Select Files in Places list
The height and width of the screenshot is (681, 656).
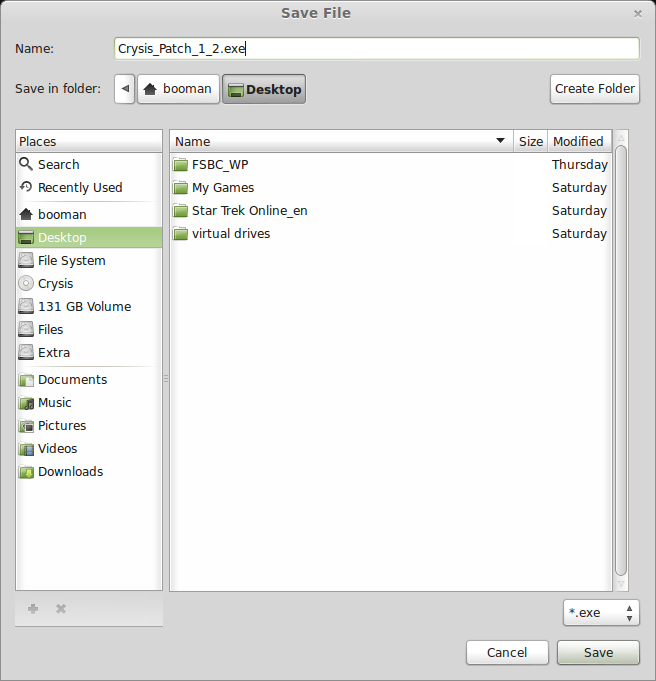click(x=50, y=330)
